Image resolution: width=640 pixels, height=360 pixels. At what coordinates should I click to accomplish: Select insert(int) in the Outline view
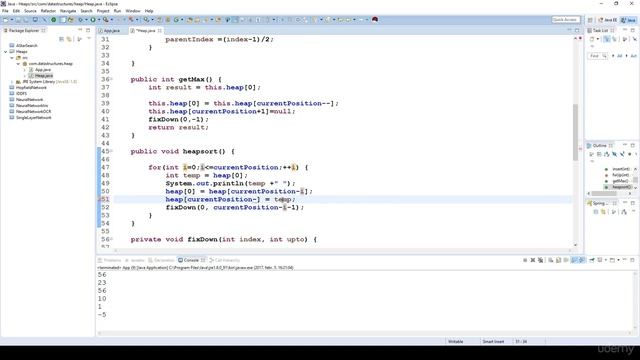pyautogui.click(x=621, y=169)
